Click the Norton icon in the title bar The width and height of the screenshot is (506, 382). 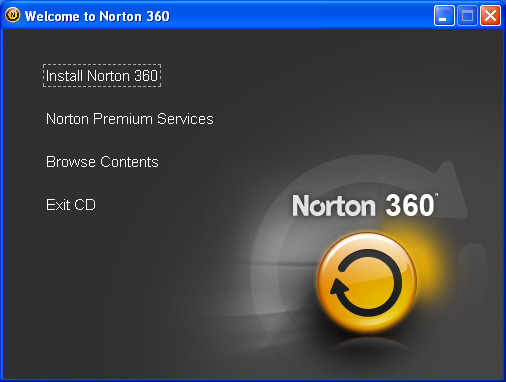coord(13,15)
